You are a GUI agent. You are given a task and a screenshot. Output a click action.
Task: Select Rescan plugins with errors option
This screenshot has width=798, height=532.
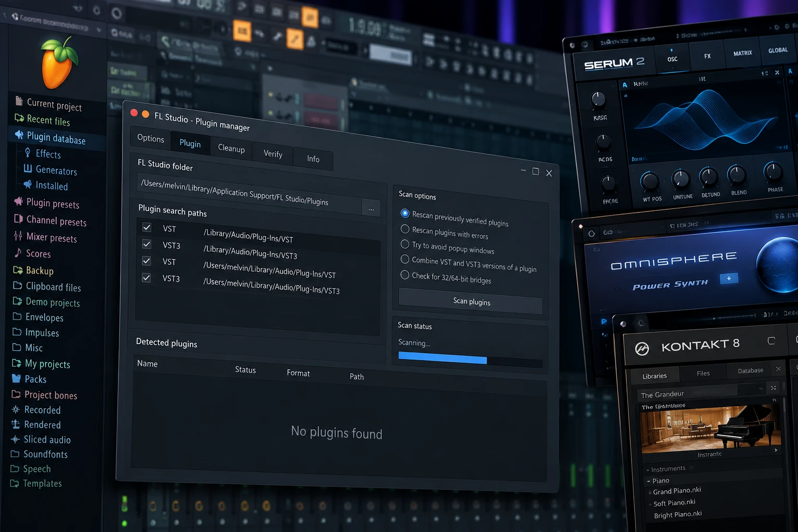pyautogui.click(x=405, y=229)
